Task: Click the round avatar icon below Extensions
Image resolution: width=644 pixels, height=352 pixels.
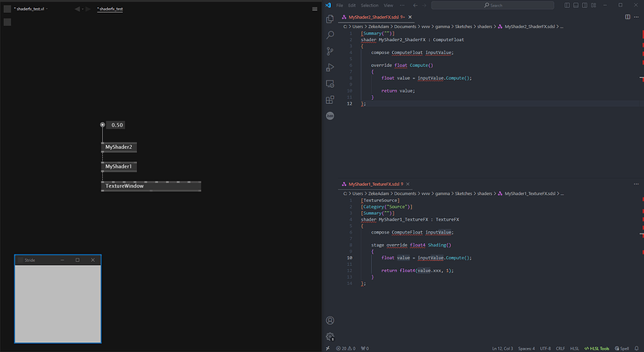Action: coord(330,116)
